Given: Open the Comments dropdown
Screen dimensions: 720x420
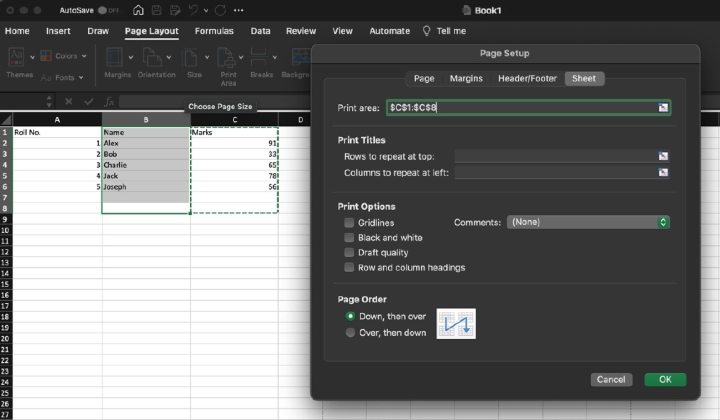Looking at the screenshot, I should click(x=588, y=222).
